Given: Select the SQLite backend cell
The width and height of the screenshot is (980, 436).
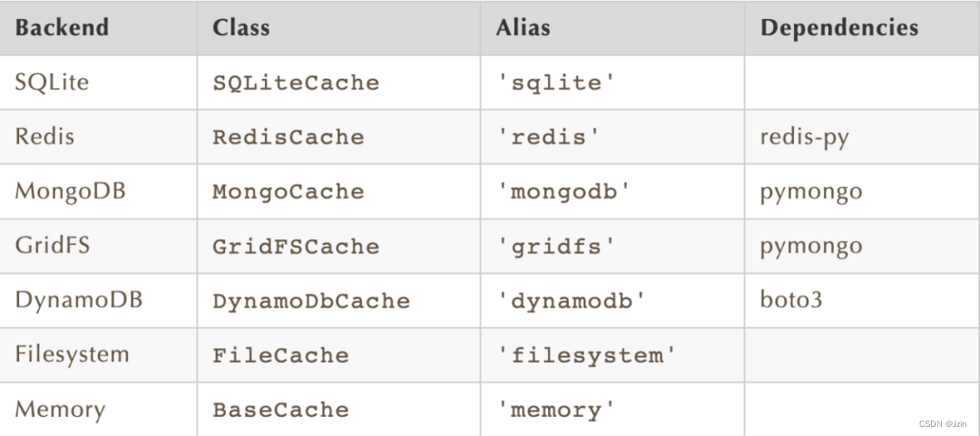Looking at the screenshot, I should pos(52,82).
